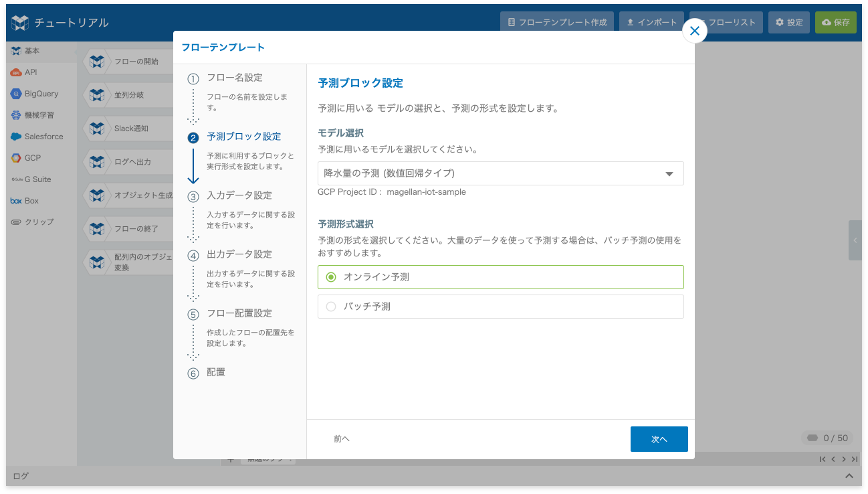Open the フローリスト toolbar button
This screenshot has width=868, height=494.
pyautogui.click(x=726, y=22)
